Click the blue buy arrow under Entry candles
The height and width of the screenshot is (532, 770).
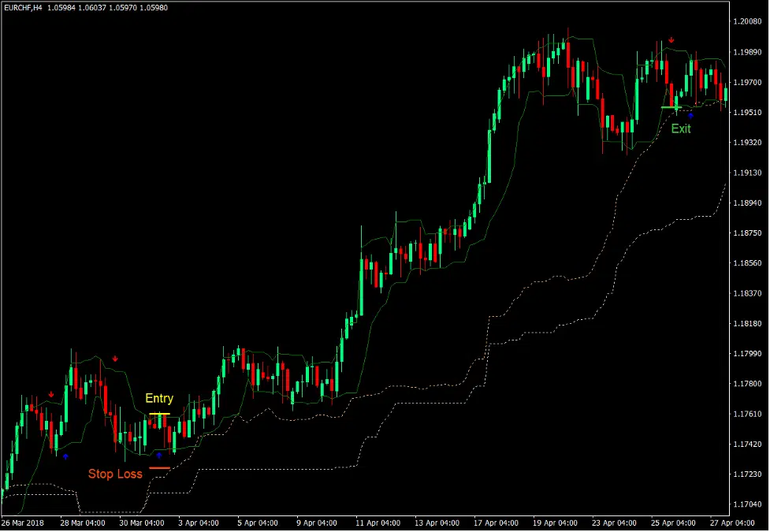pos(161,454)
